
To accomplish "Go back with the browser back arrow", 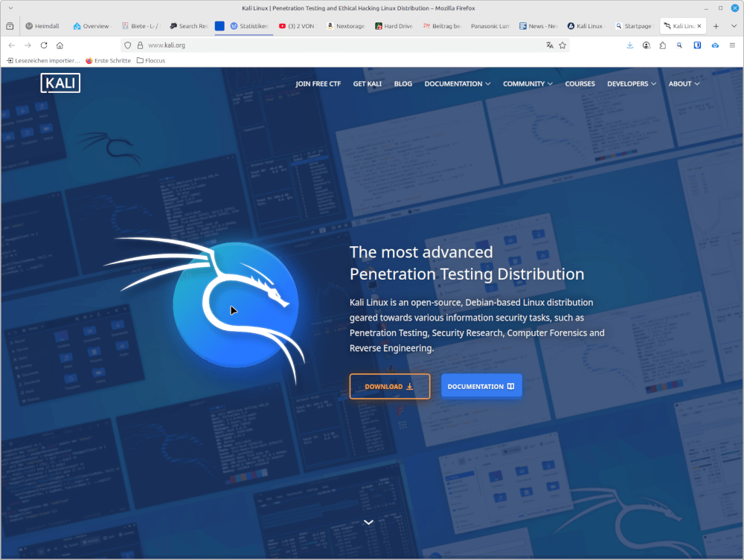I will click(x=12, y=45).
